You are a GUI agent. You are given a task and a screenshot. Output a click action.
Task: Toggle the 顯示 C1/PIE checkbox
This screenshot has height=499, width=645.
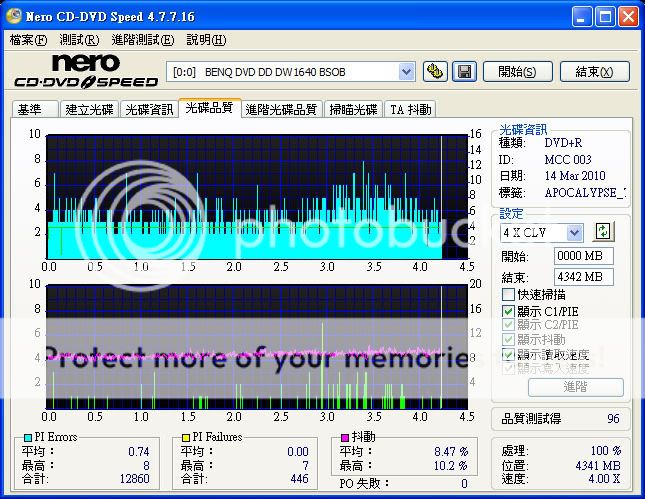508,311
